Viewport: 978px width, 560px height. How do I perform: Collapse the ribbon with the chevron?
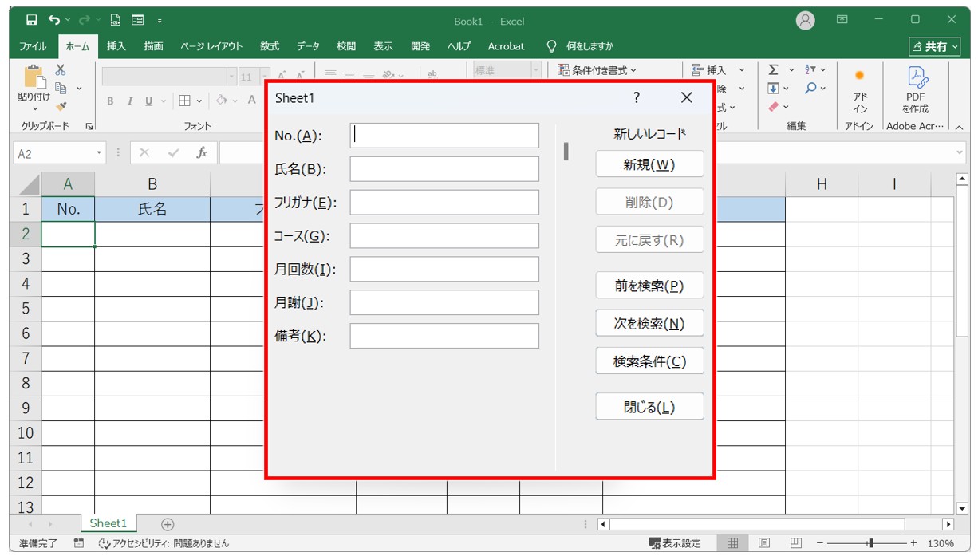pyautogui.click(x=958, y=127)
